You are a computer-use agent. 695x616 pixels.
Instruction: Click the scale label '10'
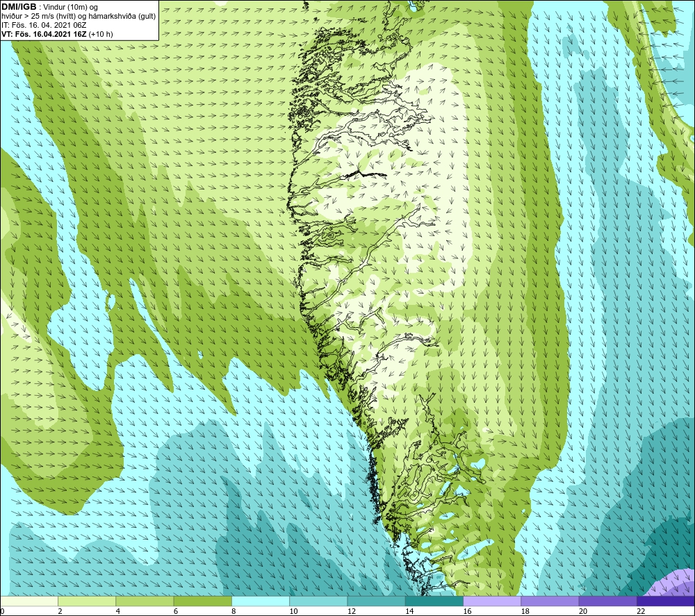(293, 612)
